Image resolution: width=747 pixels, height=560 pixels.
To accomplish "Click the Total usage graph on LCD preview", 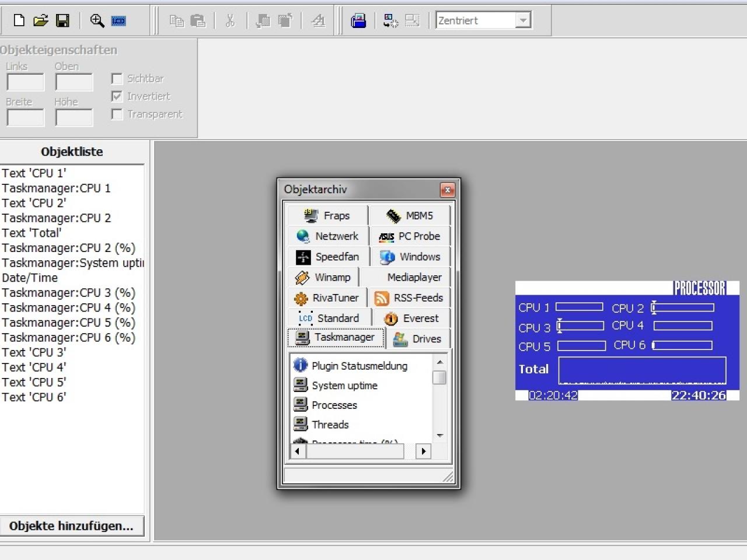I will coord(643,370).
